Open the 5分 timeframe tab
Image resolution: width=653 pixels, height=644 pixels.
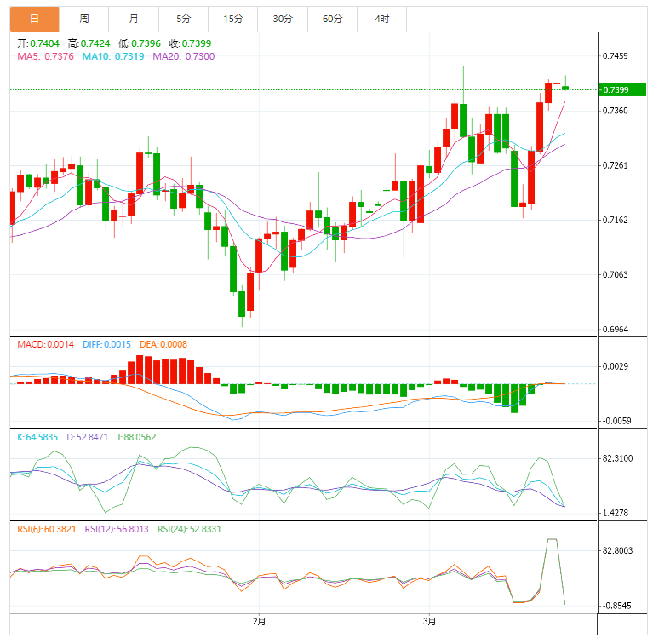[x=183, y=19]
